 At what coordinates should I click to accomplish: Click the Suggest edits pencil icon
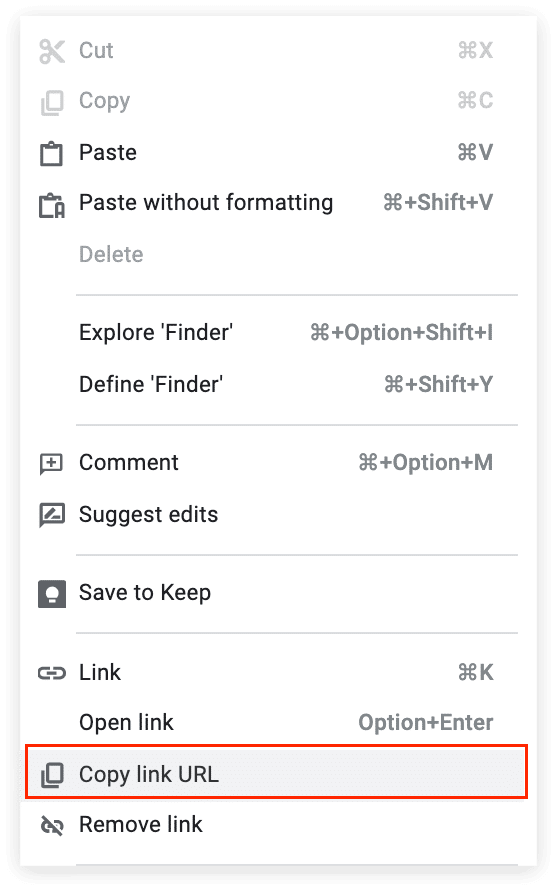point(52,515)
